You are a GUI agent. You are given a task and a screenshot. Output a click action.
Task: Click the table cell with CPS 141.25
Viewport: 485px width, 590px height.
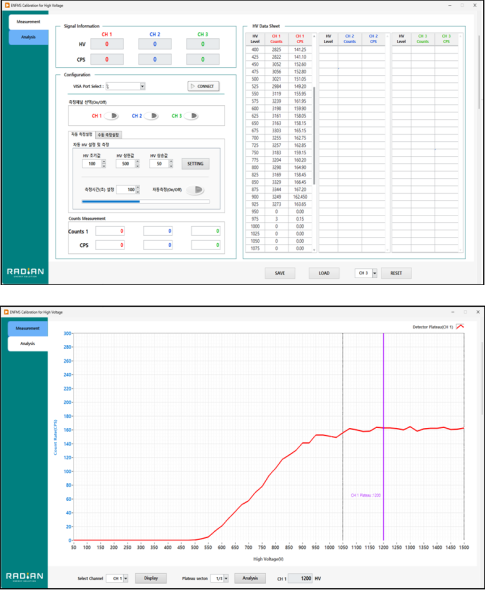tap(300, 50)
